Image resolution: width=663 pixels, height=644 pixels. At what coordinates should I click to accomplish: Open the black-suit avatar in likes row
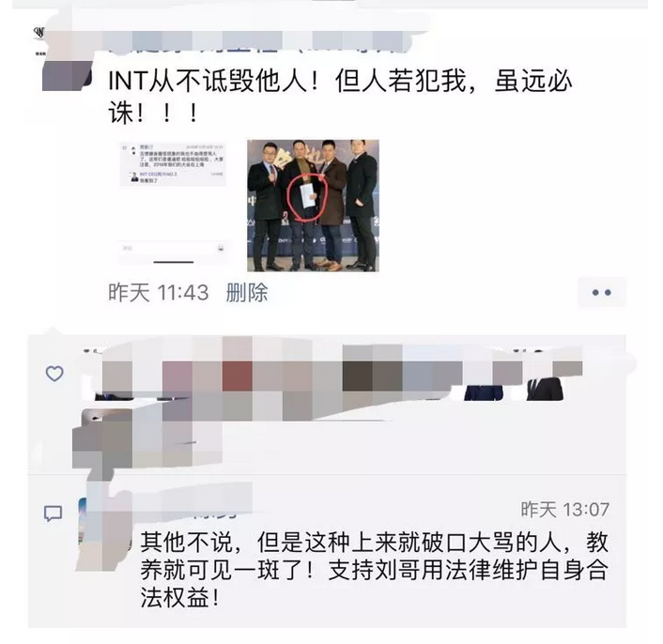545,389
